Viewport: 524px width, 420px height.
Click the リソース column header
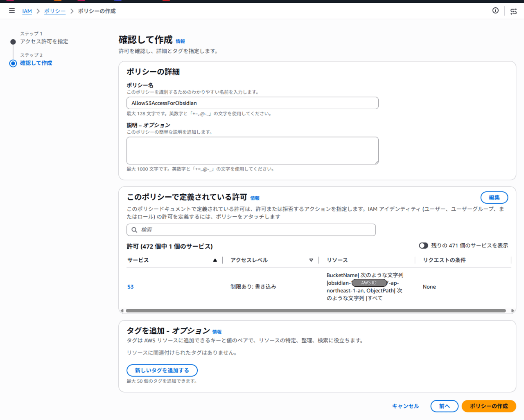click(337, 260)
